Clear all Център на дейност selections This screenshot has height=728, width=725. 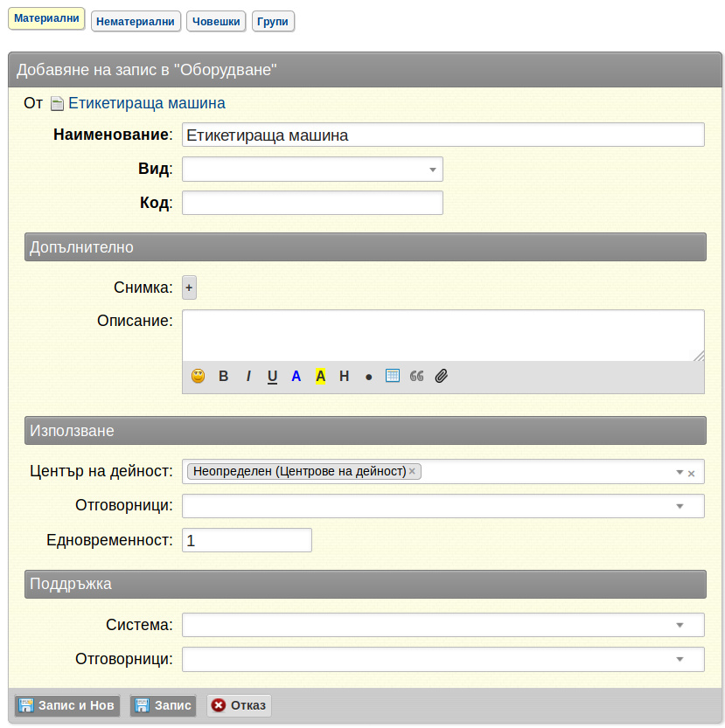pos(691,474)
